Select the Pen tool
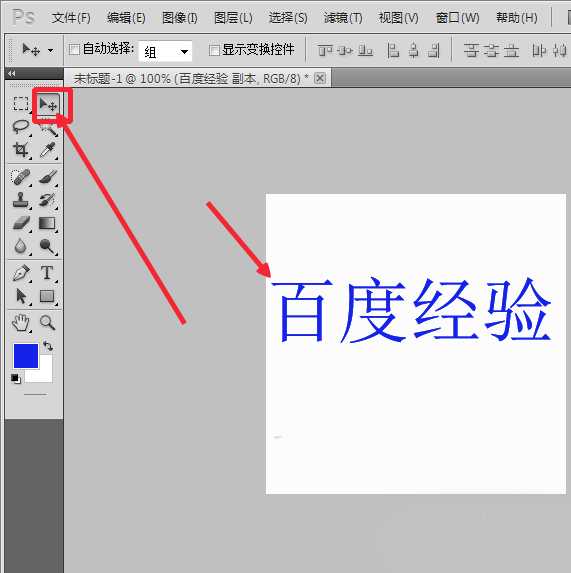Viewport: 571px width, 573px height. (21, 273)
